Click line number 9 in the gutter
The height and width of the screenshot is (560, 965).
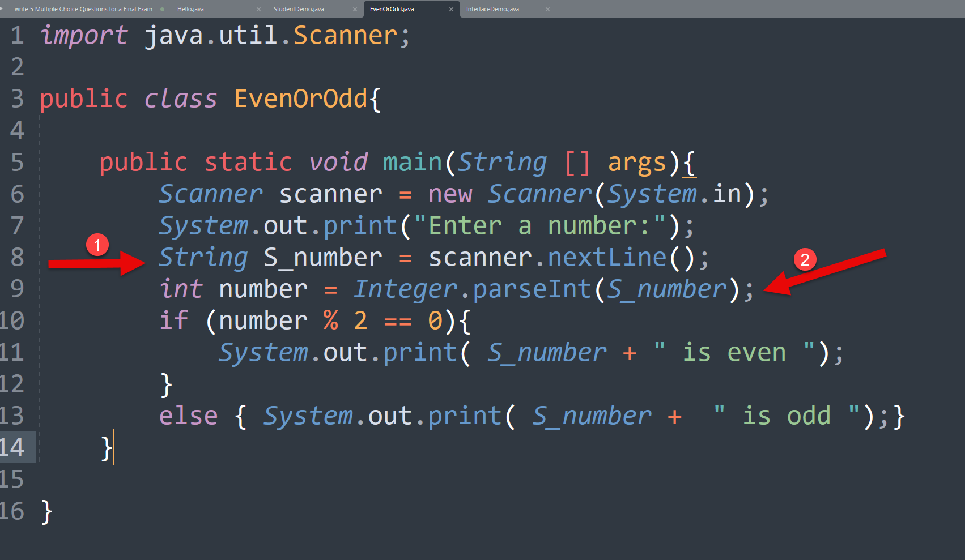pos(18,289)
